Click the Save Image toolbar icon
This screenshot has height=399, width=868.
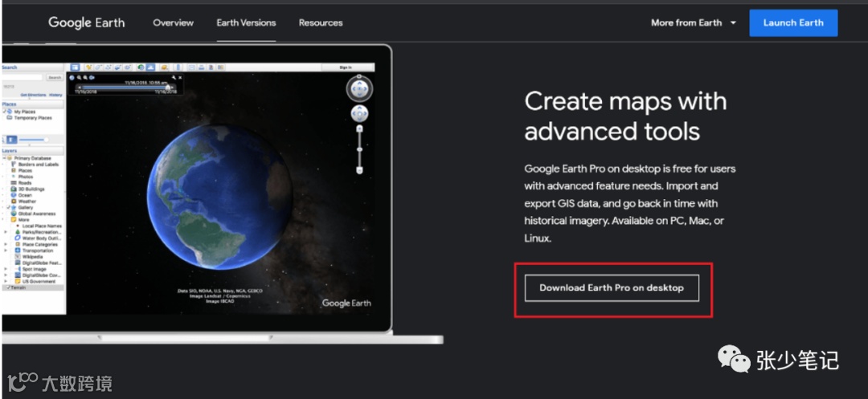coord(211,67)
